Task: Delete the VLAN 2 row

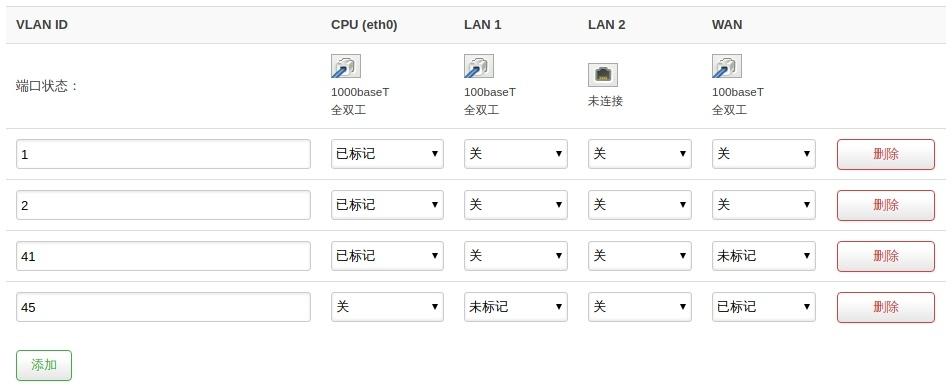Action: pyautogui.click(x=885, y=205)
